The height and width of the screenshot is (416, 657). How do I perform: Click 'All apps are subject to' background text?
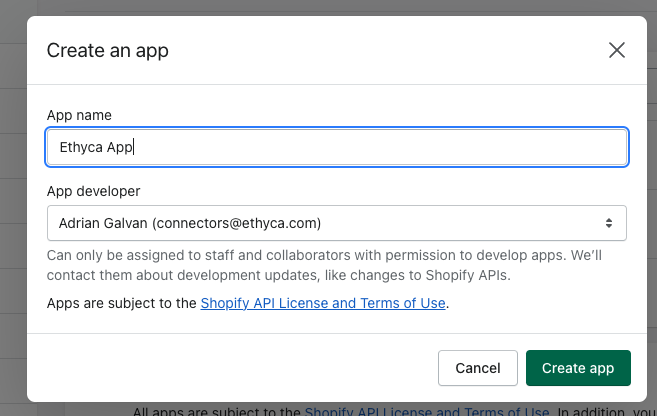[x=215, y=409]
